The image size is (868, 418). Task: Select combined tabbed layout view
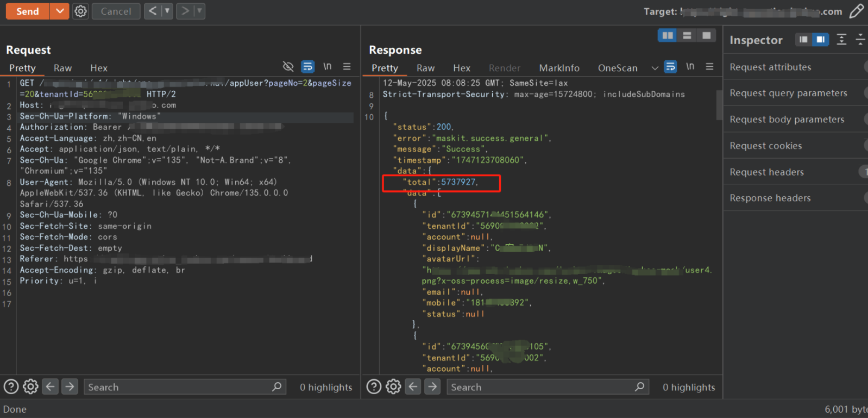pyautogui.click(x=706, y=35)
